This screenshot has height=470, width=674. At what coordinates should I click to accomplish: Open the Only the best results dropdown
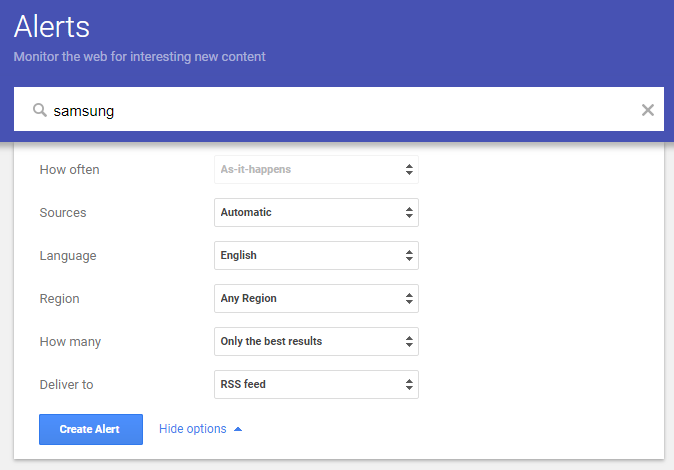point(316,341)
